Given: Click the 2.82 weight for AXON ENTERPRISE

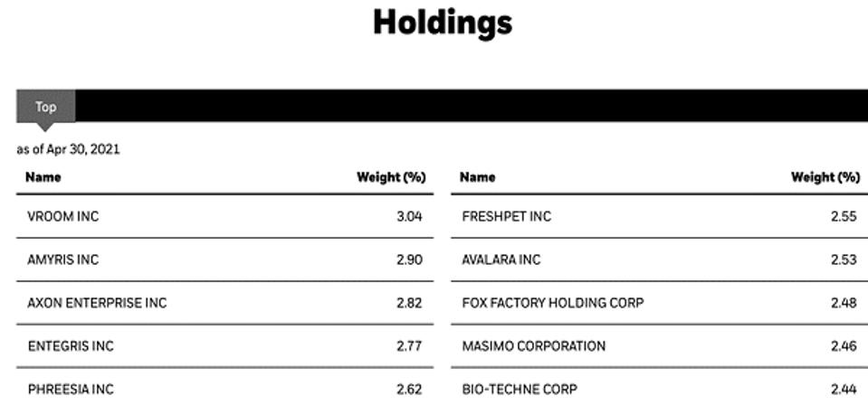Looking at the screenshot, I should point(409,303).
